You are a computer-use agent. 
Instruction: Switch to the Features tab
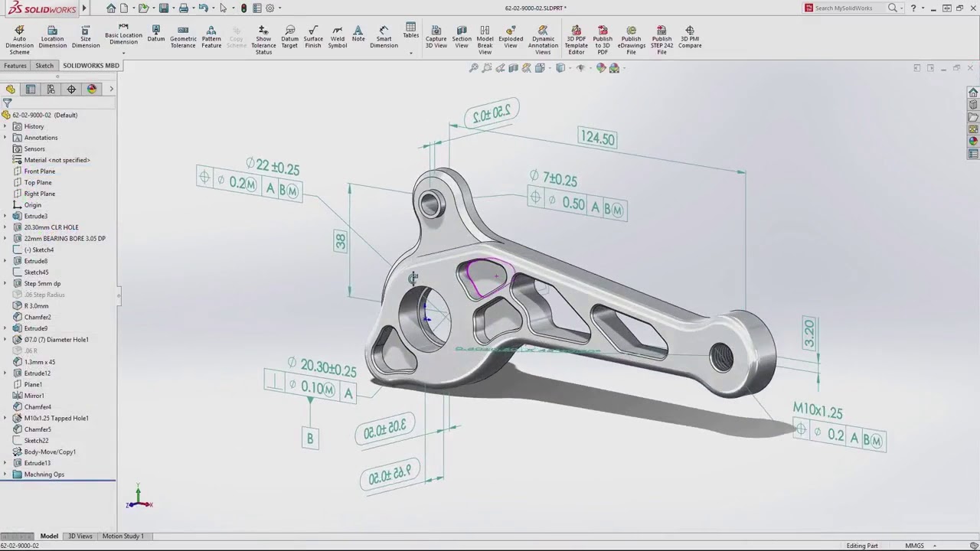15,66
